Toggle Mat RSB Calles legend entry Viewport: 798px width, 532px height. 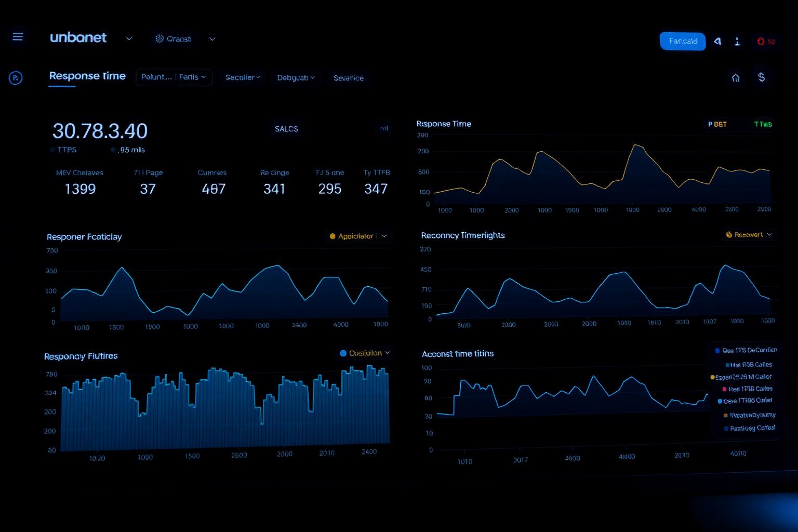(x=749, y=365)
